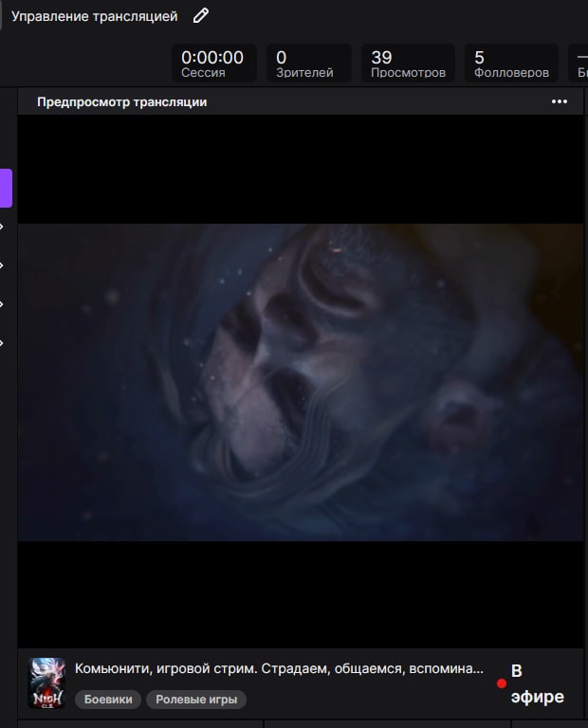Click the В эфире live indicator
Image resolution: width=588 pixels, height=728 pixels.
pos(530,683)
